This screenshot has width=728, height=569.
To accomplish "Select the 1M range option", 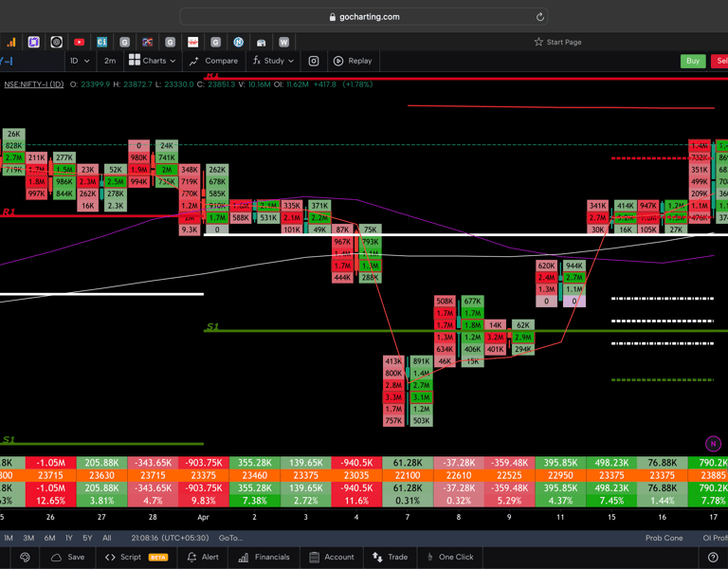I will pyautogui.click(x=9, y=538).
